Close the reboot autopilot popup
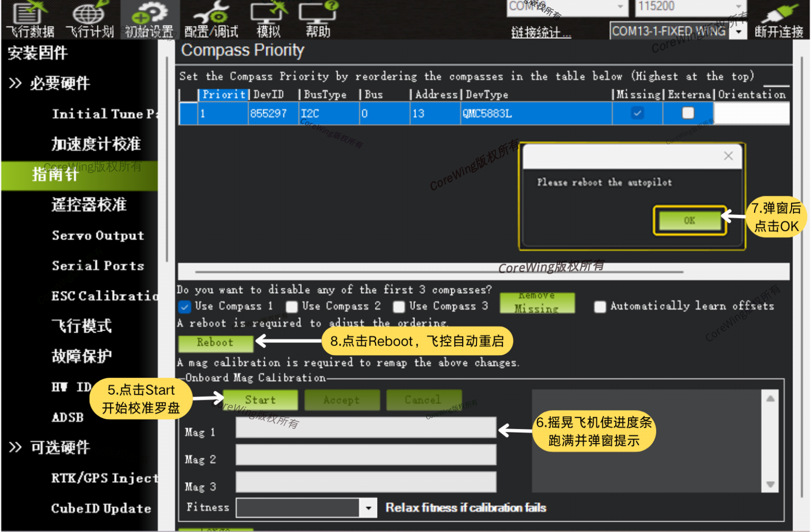Viewport: 812px width, 532px height. [x=728, y=156]
